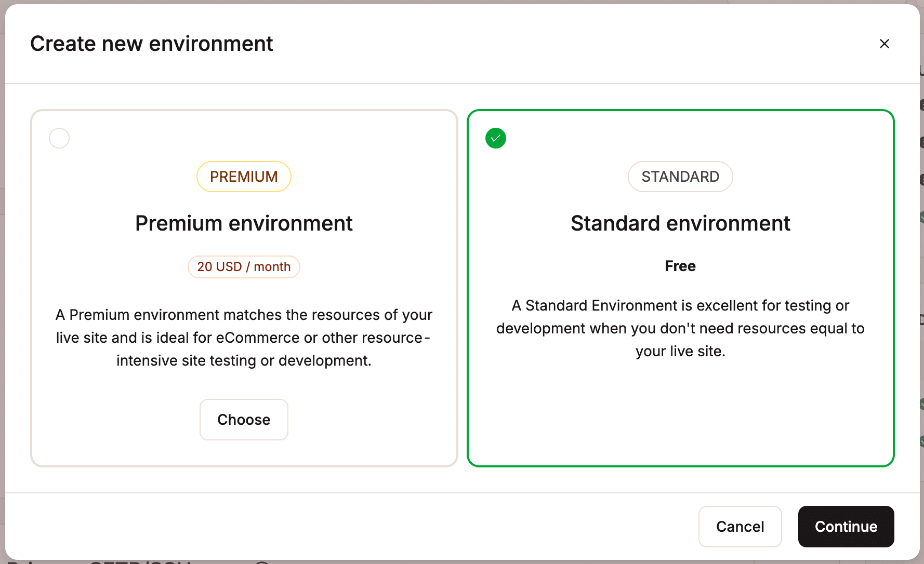Click the Standard environment description text
Viewport: 924px width, 564px height.
click(680, 328)
